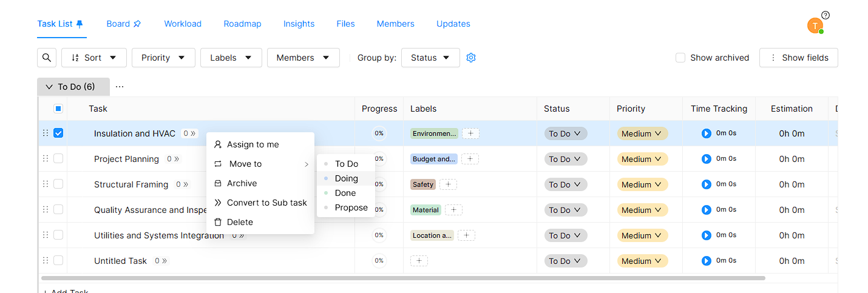Click the help question mark icon
Image resolution: width=868 pixels, height=293 pixels.
pos(825,15)
